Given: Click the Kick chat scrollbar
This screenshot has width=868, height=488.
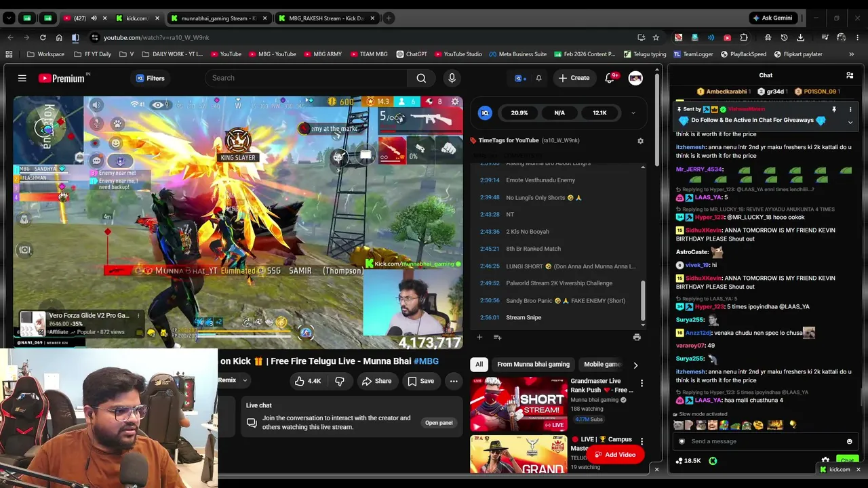Looking at the screenshot, I should tap(861, 399).
